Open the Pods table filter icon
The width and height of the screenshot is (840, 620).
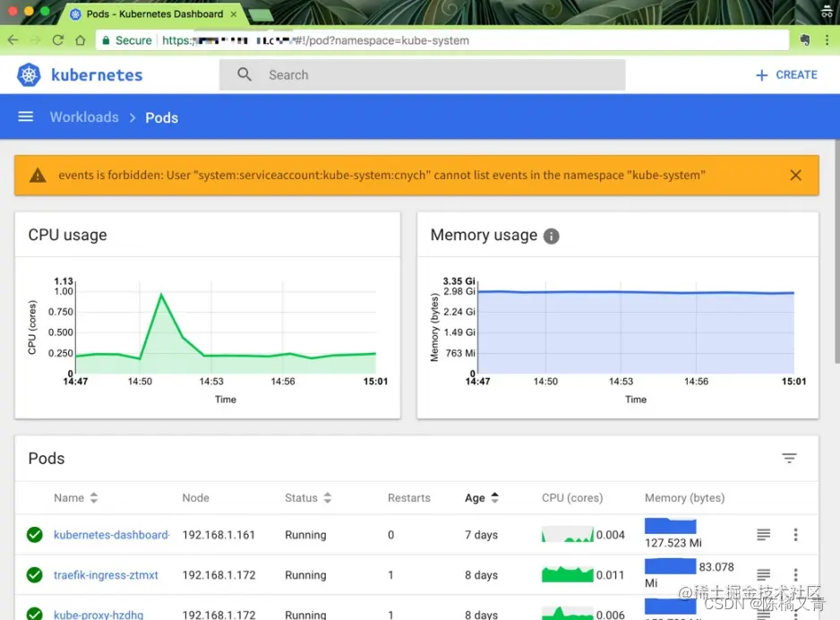click(x=789, y=458)
